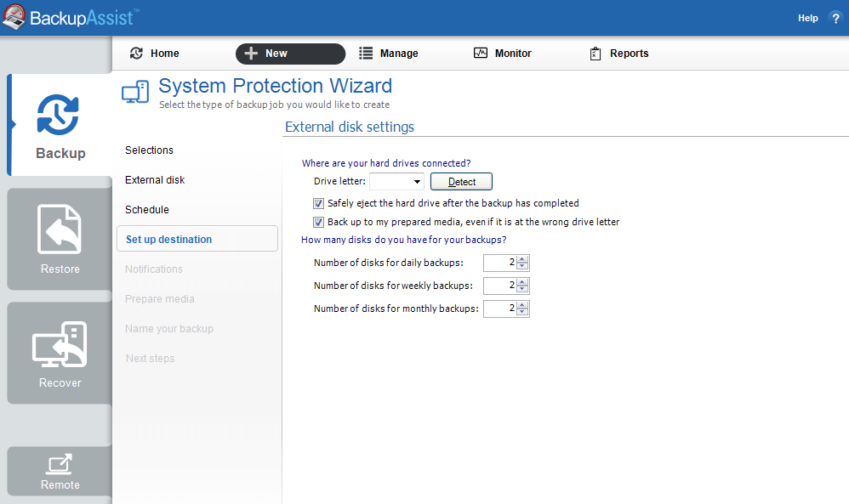
Task: Click the BackupAssist logo icon
Action: tap(14, 18)
